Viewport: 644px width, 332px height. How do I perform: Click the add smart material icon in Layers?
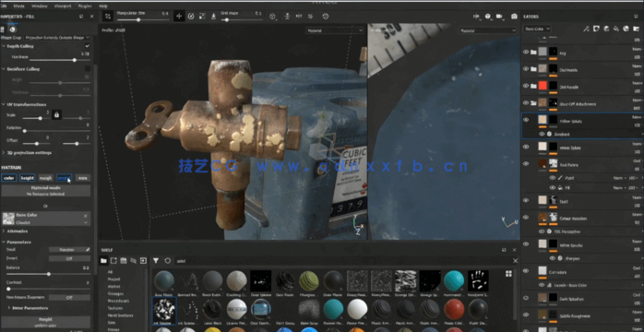click(x=626, y=29)
